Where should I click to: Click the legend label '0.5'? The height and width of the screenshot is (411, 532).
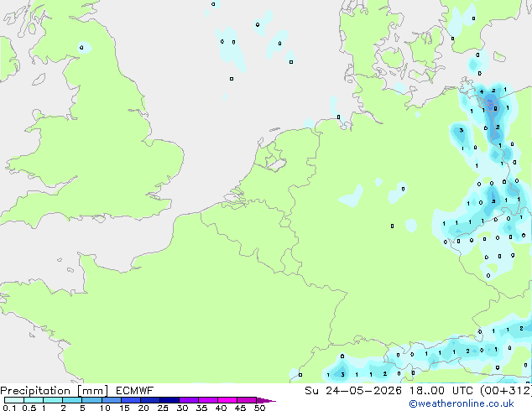point(29,408)
